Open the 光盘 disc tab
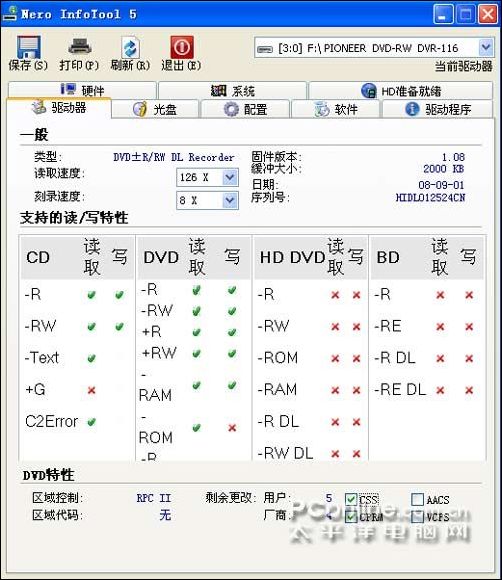 click(155, 109)
